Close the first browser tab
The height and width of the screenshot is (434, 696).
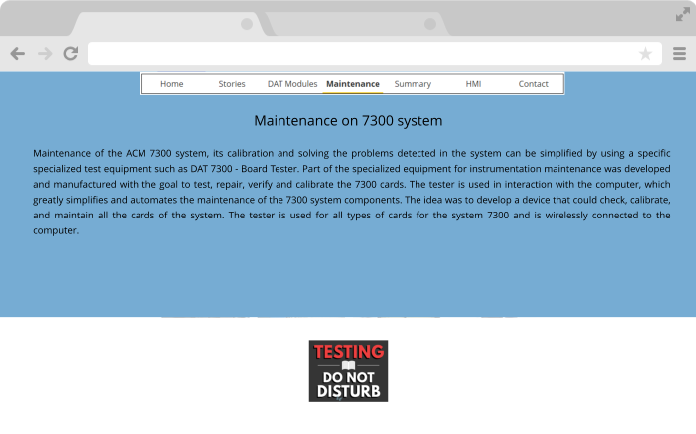(x=247, y=24)
